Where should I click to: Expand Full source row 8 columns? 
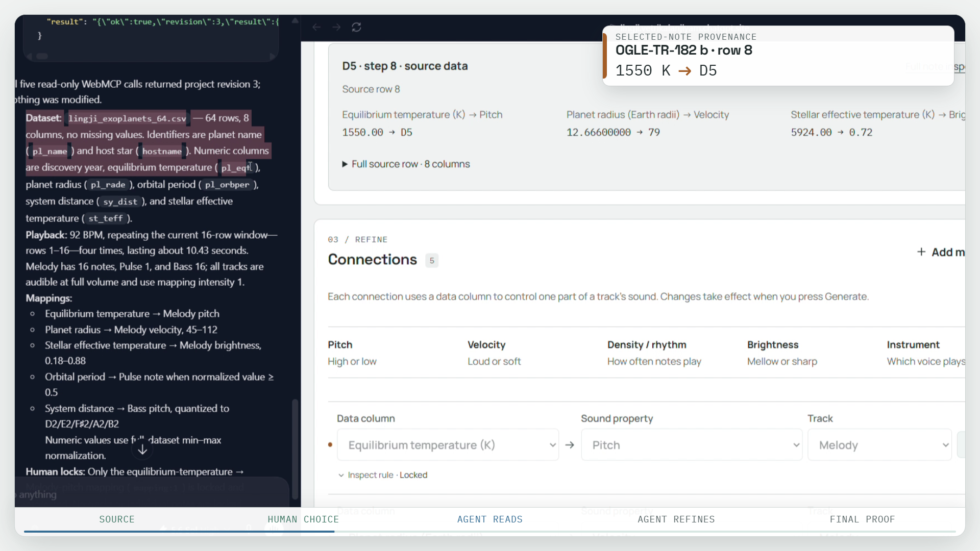coord(406,164)
